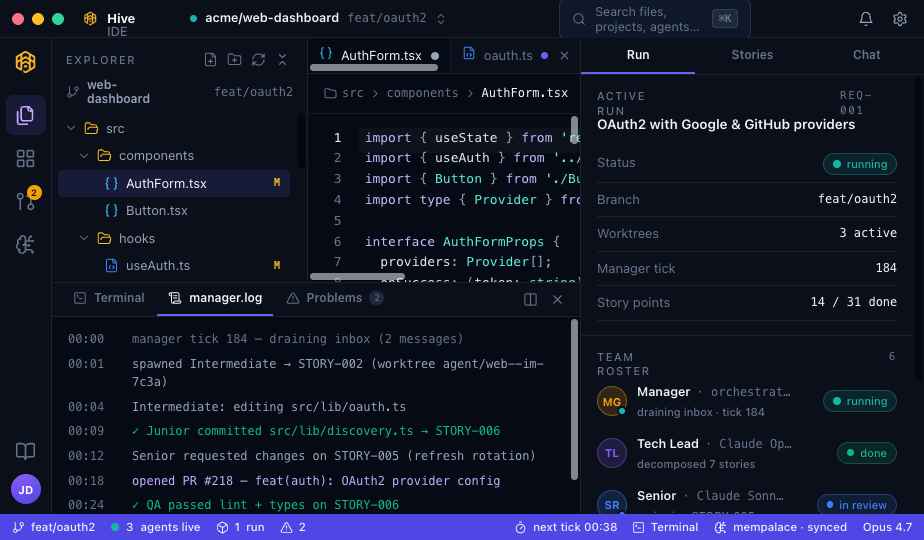Close the oauth.ts tab

[x=565, y=55]
